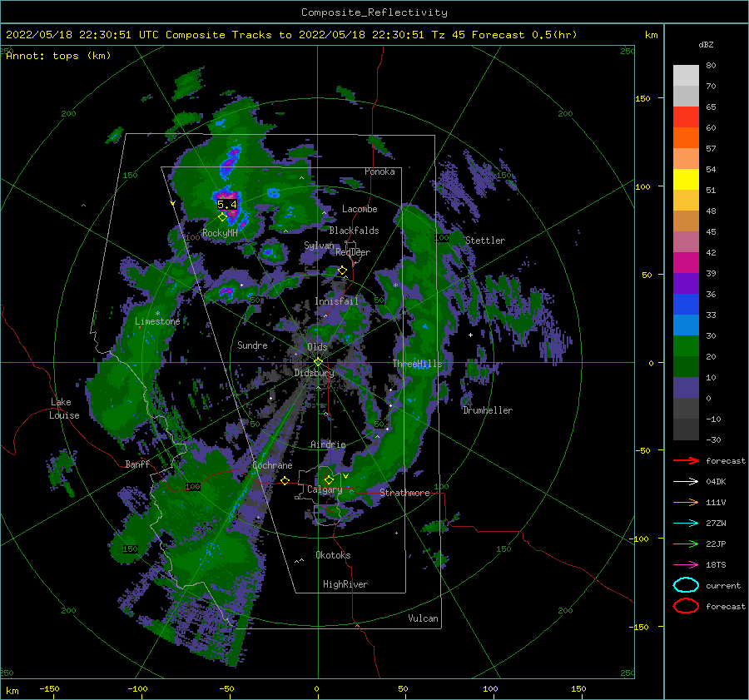The image size is (749, 700).
Task: Pick the magenta swatch between 42 and 39
Action: [x=686, y=262]
